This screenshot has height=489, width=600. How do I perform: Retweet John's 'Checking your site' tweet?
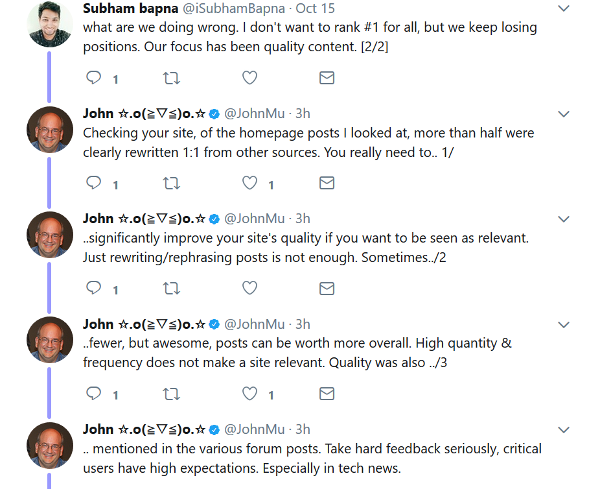pos(173,183)
